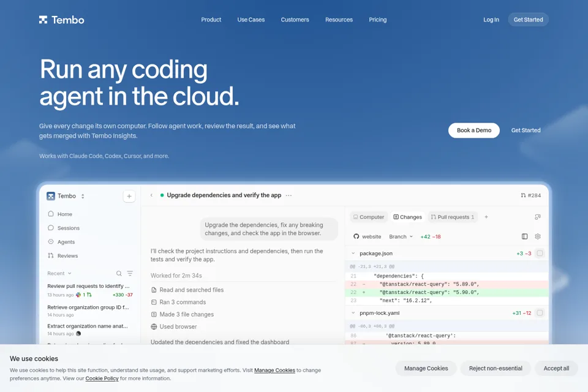Click the Tembo logo in the header
The height and width of the screenshot is (392, 588).
(61, 20)
